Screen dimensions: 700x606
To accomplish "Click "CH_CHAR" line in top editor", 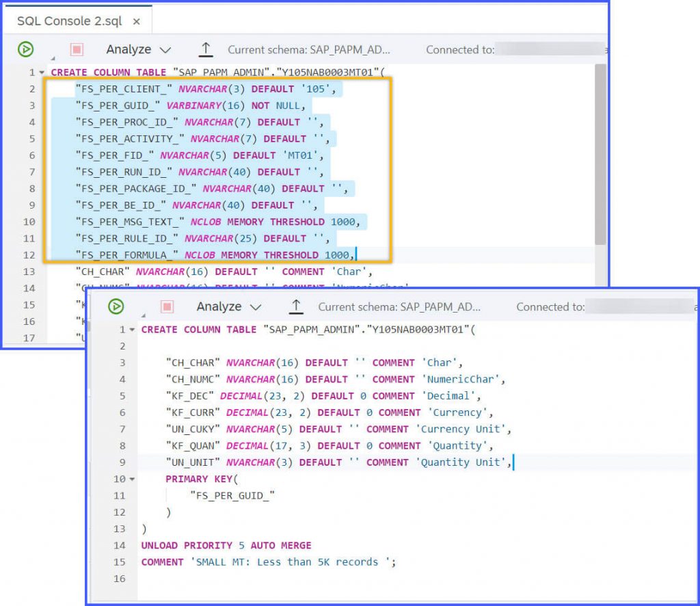I will (224, 272).
